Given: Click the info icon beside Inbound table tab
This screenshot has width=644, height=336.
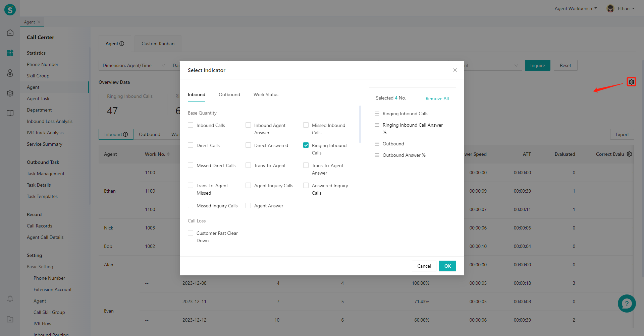Looking at the screenshot, I should [125, 134].
